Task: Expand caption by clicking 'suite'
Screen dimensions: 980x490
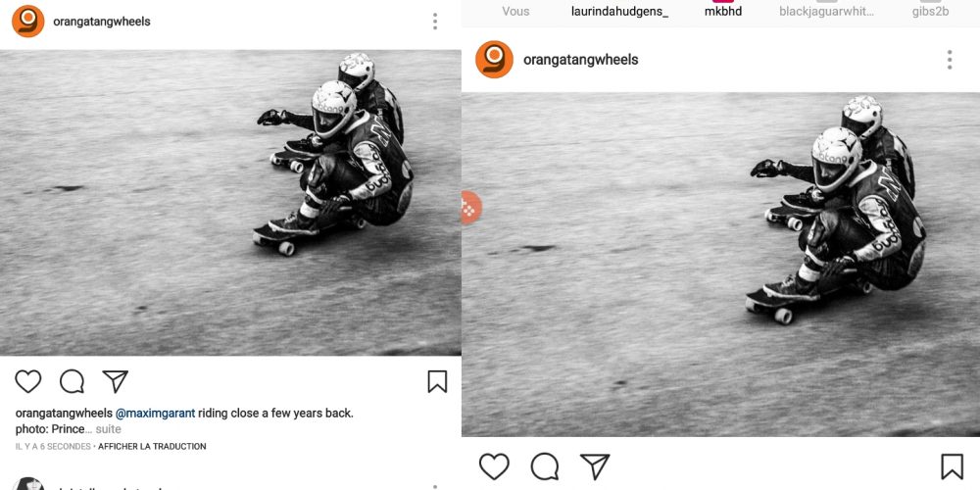Action: click(x=108, y=429)
